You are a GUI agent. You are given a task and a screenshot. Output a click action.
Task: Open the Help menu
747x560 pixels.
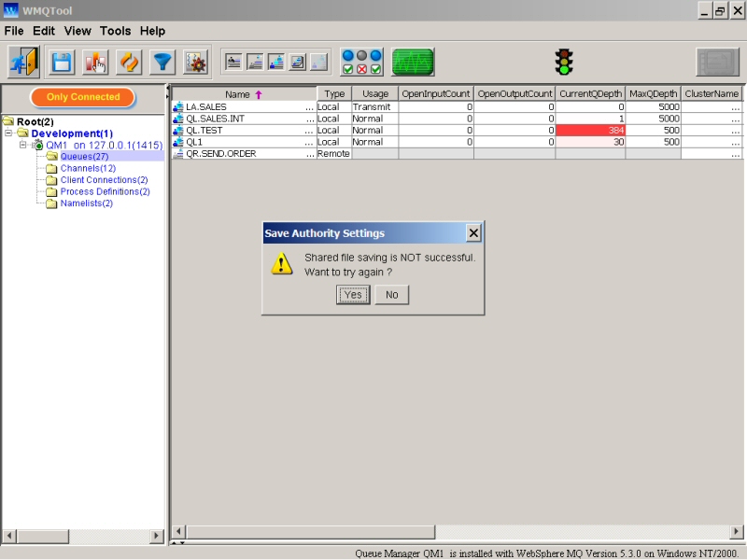(x=152, y=31)
